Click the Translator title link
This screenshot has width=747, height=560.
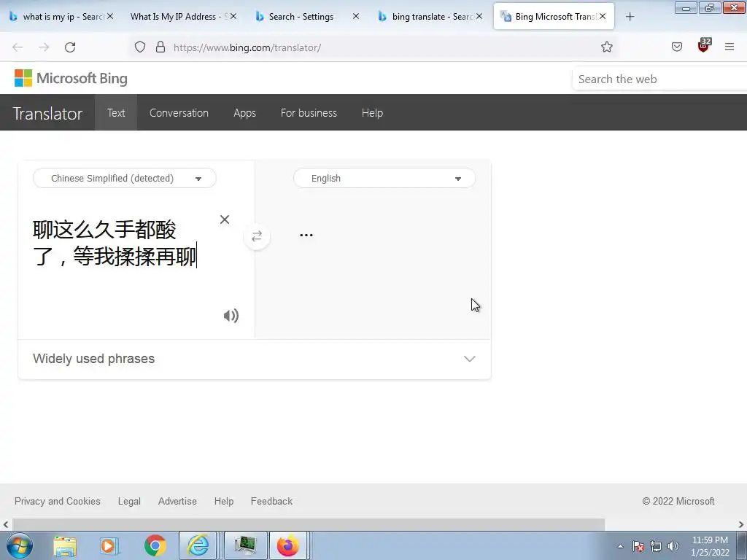pos(47,113)
